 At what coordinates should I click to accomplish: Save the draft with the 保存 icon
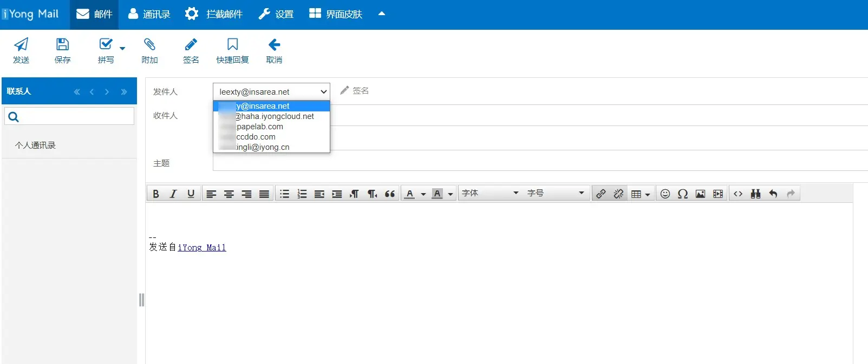[63, 45]
